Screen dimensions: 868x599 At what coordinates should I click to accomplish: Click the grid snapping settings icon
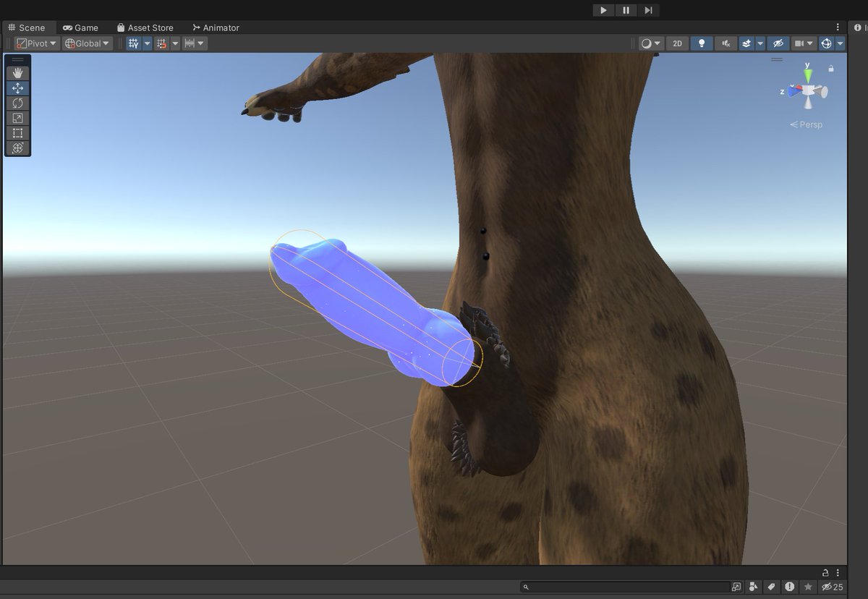coord(163,43)
